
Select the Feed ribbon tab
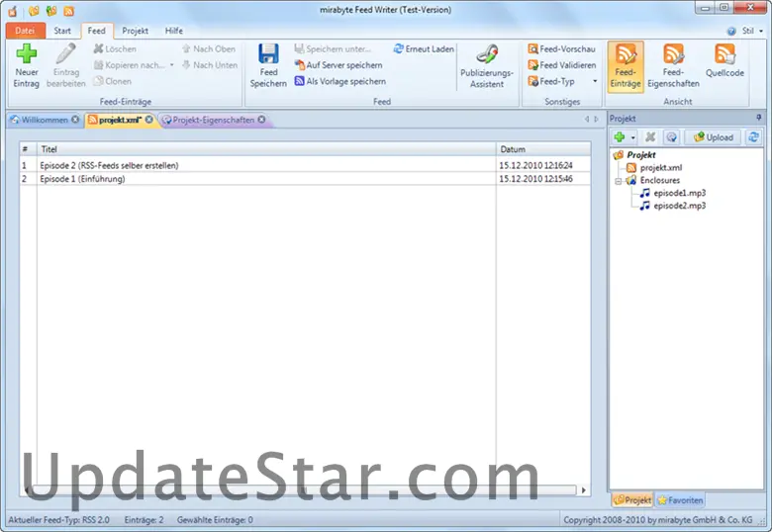pos(97,31)
